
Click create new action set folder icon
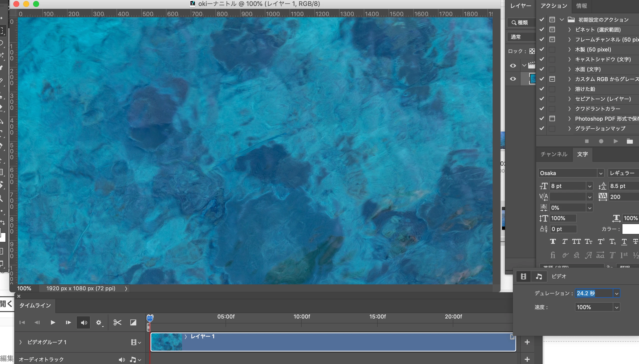tap(630, 141)
